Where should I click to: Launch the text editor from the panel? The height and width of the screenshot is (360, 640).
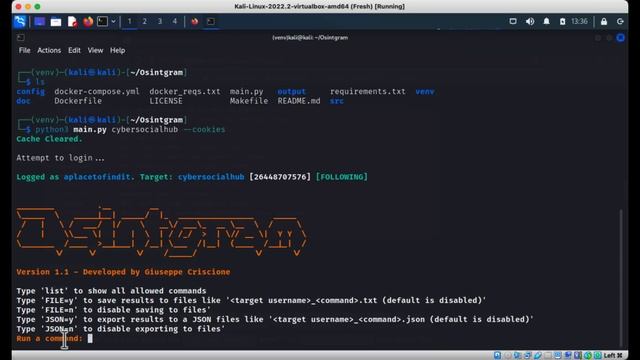(x=72, y=22)
